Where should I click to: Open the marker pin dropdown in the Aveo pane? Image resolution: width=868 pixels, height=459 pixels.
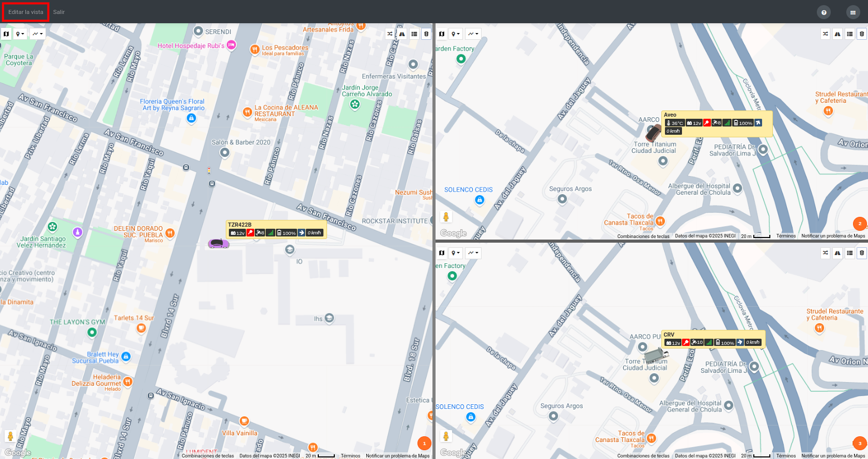(x=456, y=34)
